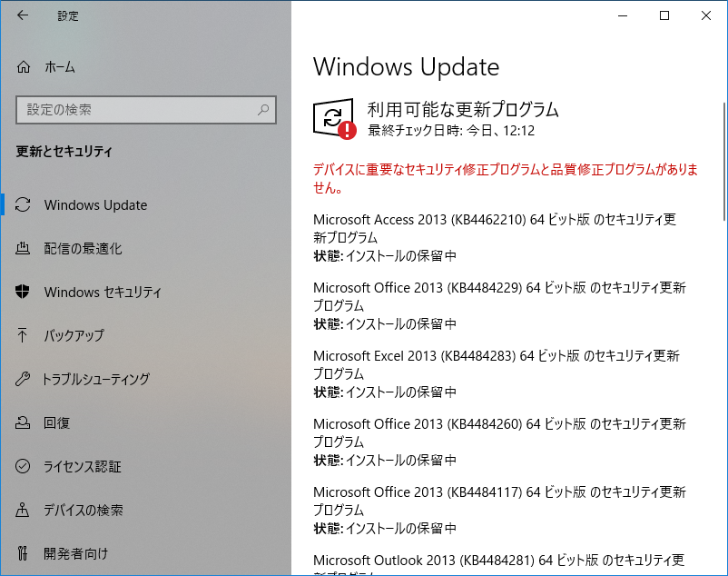Image resolution: width=728 pixels, height=576 pixels.
Task: Click the トラブルシューティング wrench icon
Action: (x=23, y=379)
